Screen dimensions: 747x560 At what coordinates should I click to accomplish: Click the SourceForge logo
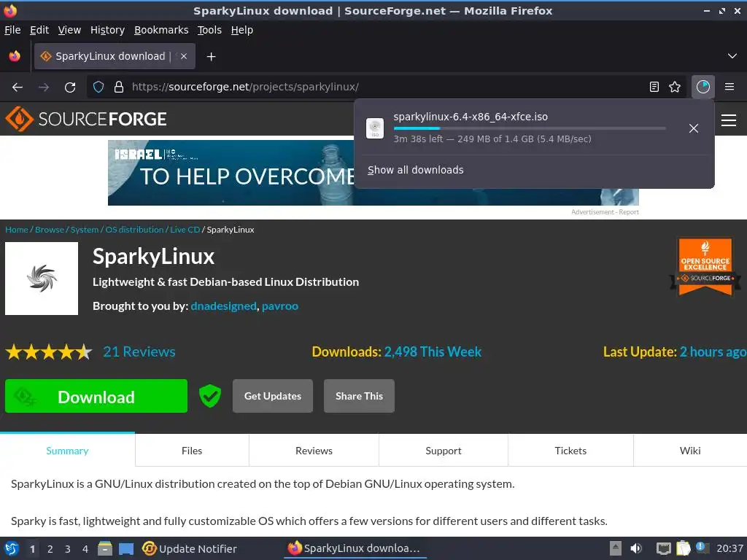[x=86, y=119]
